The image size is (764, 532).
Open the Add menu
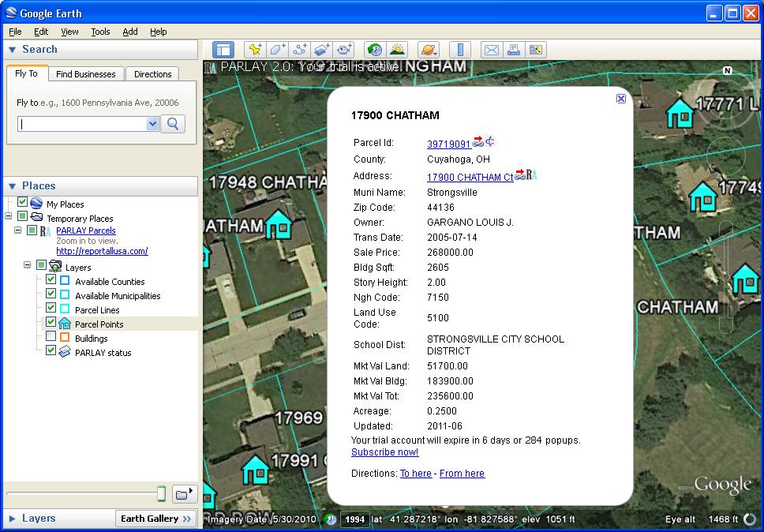(130, 32)
